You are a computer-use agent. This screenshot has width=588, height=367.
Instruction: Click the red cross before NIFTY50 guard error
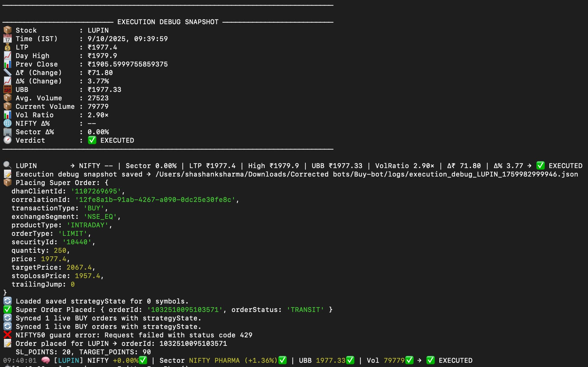click(7, 335)
